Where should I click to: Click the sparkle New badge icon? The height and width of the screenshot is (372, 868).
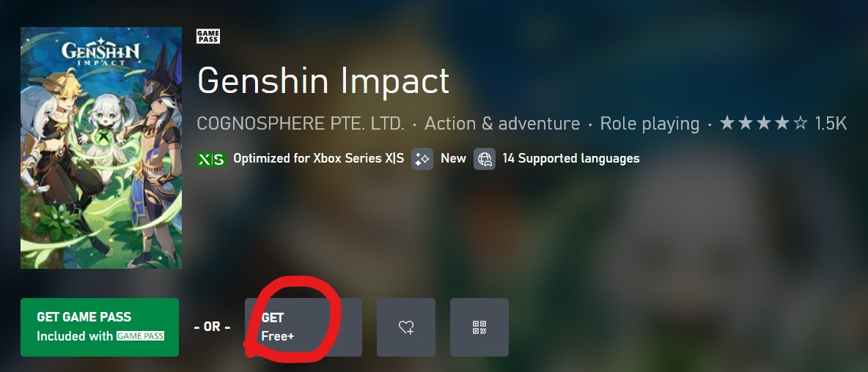point(422,159)
